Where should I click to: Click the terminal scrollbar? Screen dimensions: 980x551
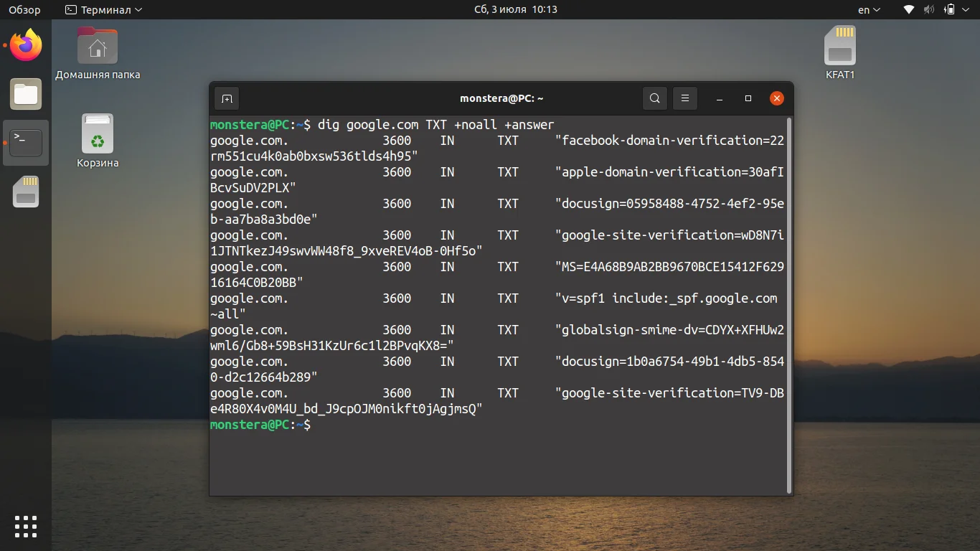(787, 287)
